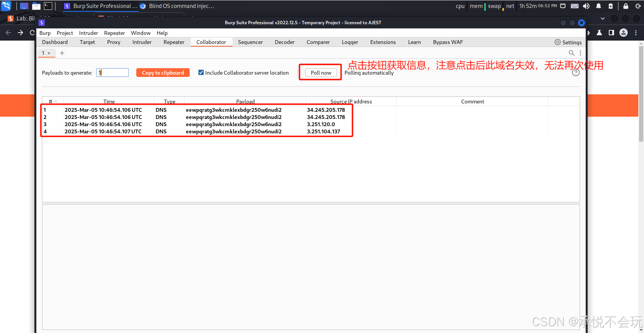Click the show desktop panel icon
644x333 pixels.
pos(24,6)
